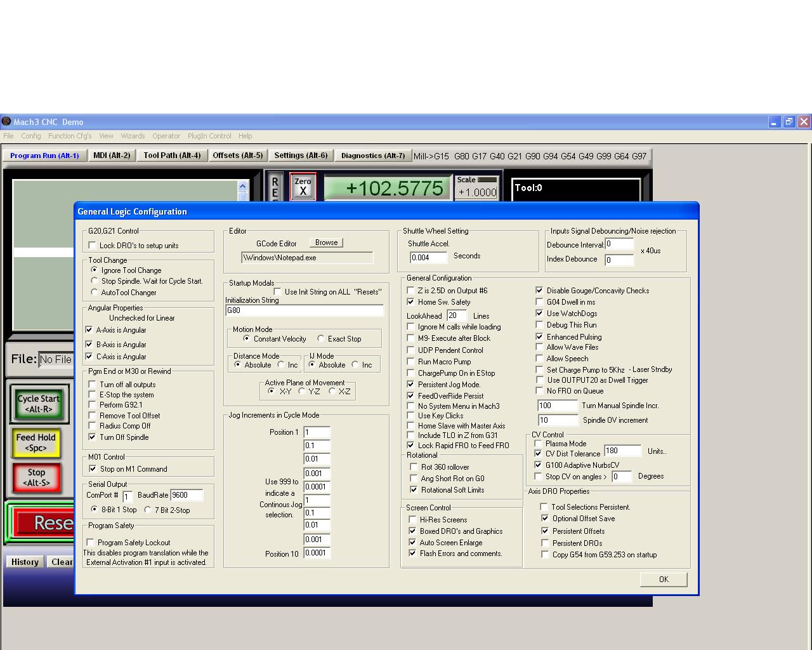
Task: Switch to the Program Run tab
Action: (44, 156)
